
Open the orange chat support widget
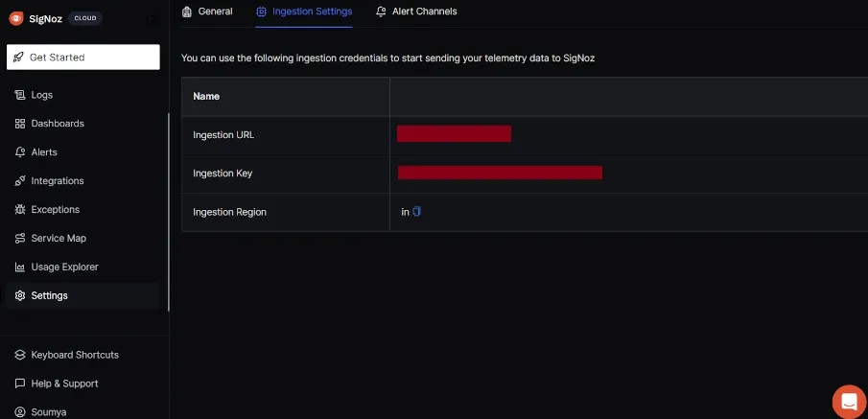849,402
